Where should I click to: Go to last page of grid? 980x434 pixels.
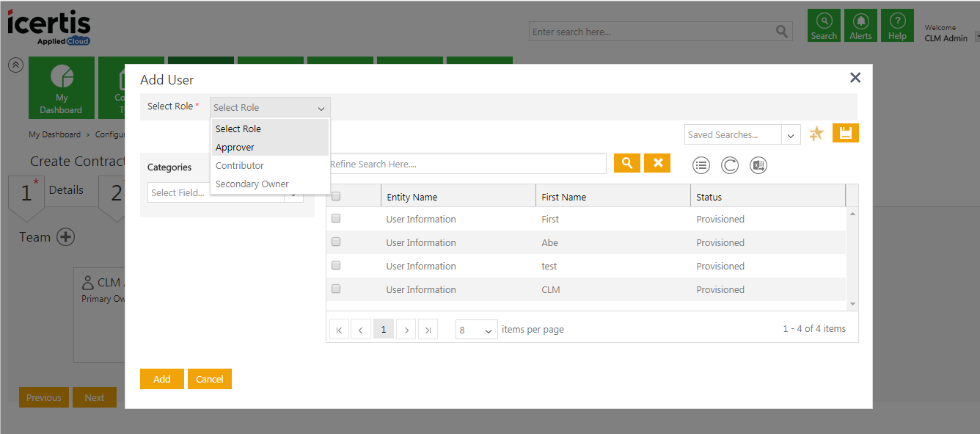[x=428, y=330]
